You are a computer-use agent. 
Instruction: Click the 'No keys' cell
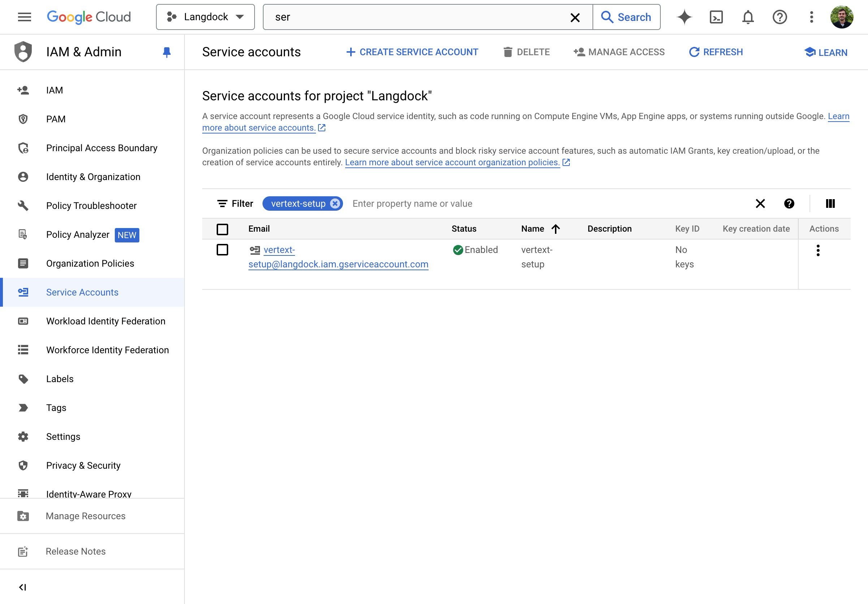(x=684, y=257)
